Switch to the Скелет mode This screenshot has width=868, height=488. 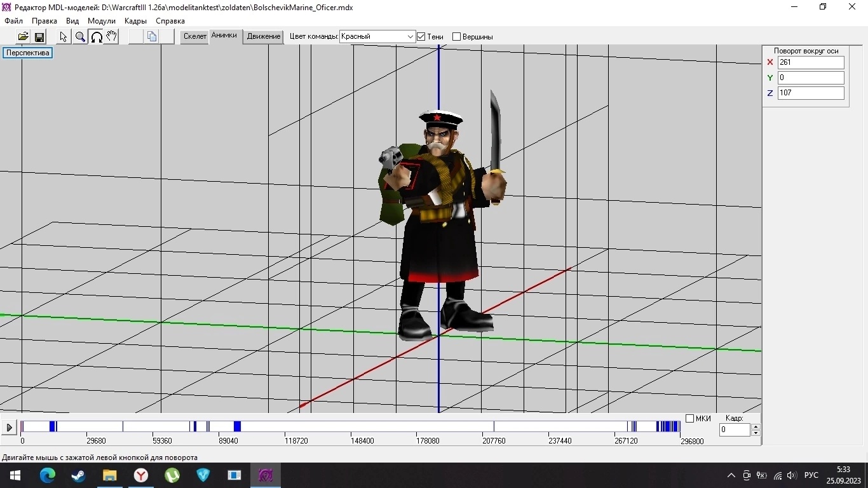click(x=195, y=36)
